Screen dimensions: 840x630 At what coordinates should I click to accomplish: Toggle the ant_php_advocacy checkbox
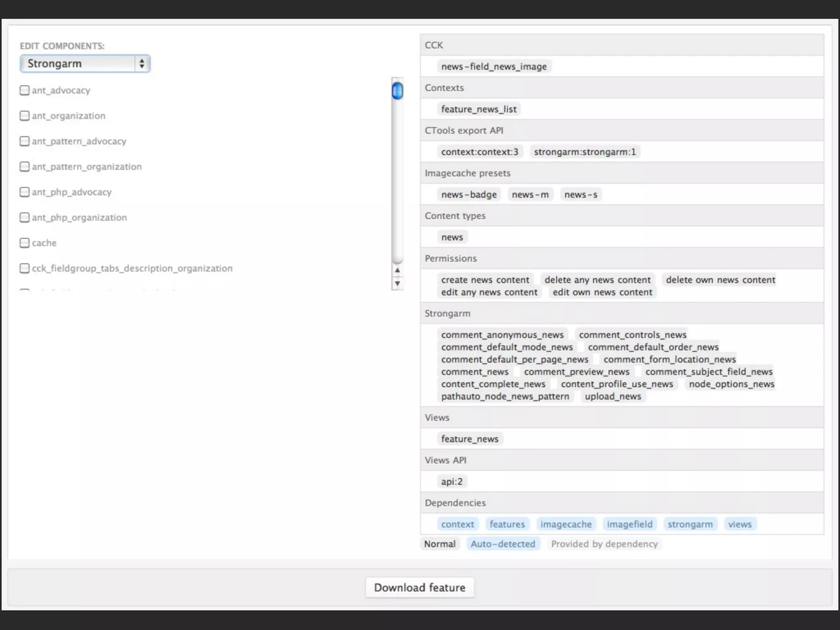(25, 192)
